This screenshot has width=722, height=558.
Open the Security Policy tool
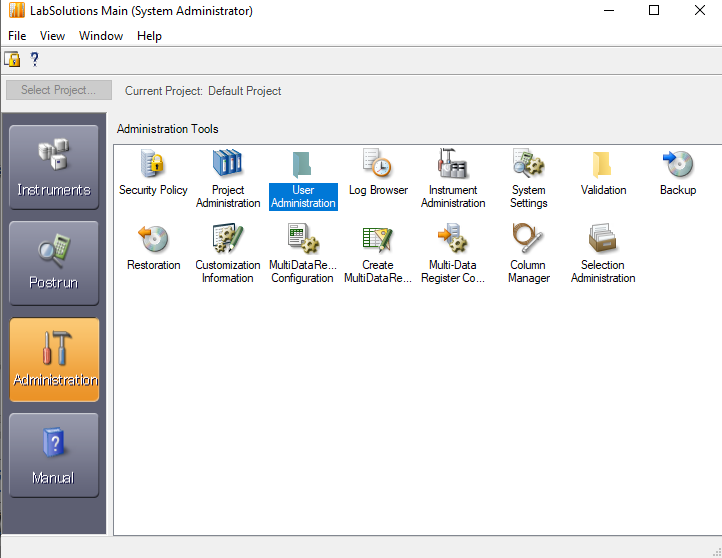(153, 172)
